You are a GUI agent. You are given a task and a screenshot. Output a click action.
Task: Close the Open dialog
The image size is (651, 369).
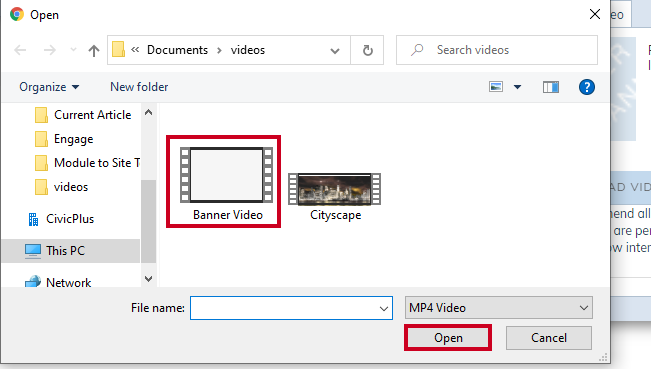(x=595, y=14)
